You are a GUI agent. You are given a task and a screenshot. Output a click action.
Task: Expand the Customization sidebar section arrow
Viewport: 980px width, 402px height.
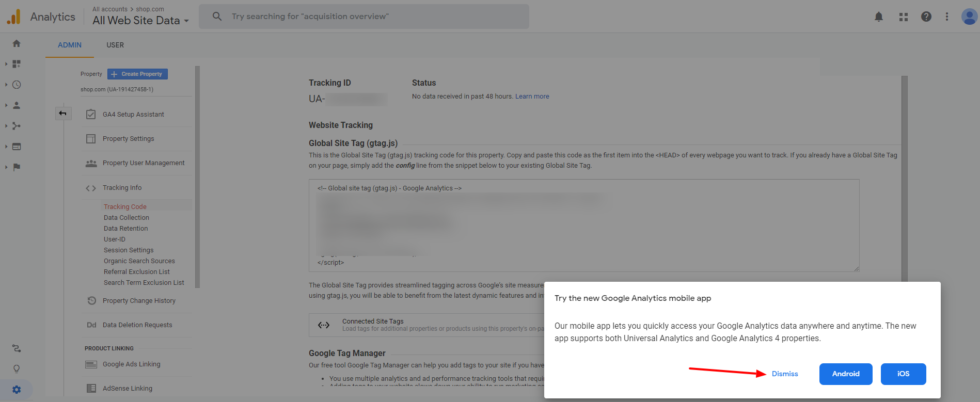point(6,64)
